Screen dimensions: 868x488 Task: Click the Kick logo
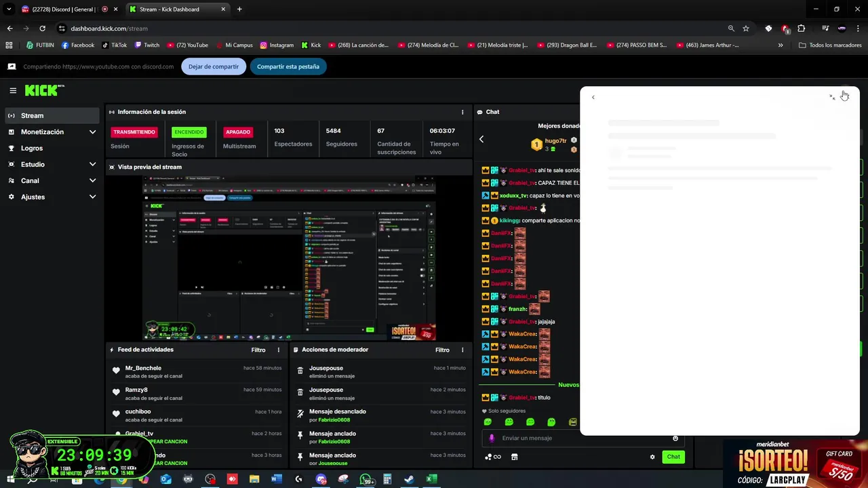(44, 90)
